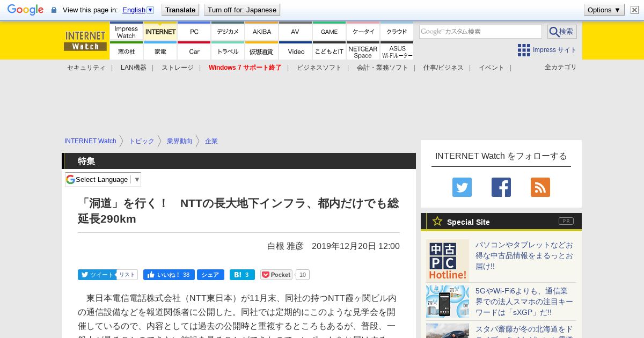This screenshot has height=338, width=644.
Task: Open the 家電 tab
Action: [x=160, y=51]
